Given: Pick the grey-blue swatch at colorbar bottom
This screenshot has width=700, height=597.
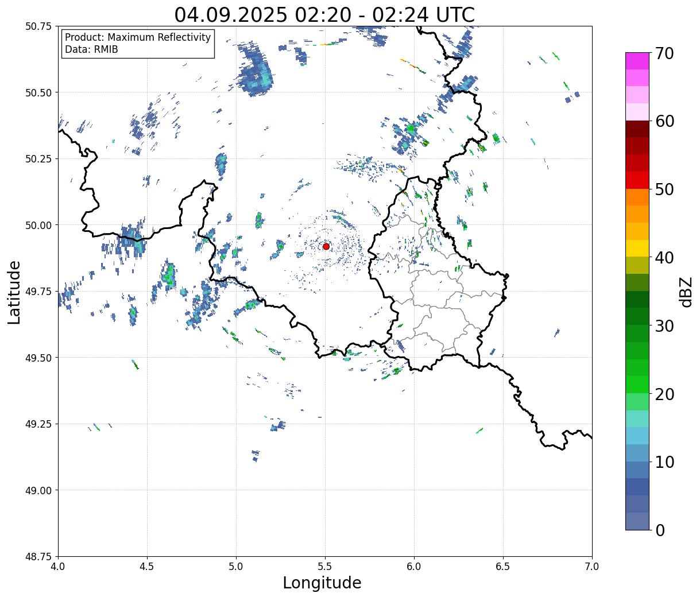Looking at the screenshot, I should [x=637, y=521].
